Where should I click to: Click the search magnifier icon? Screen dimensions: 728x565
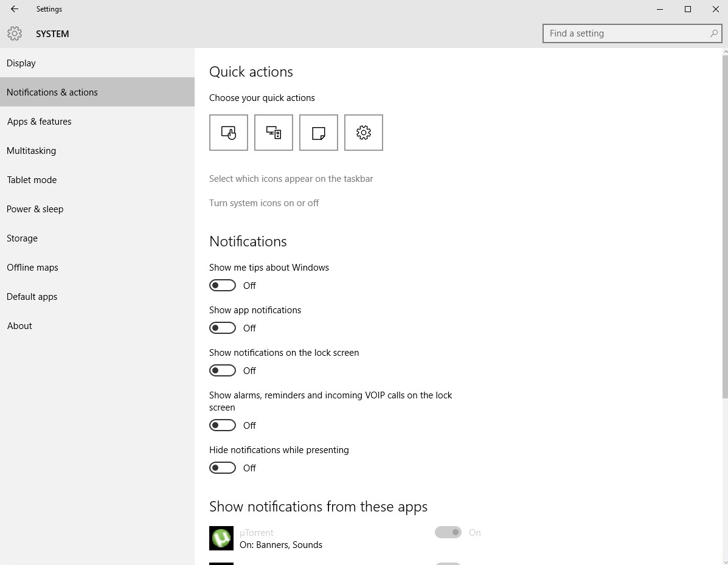713,33
